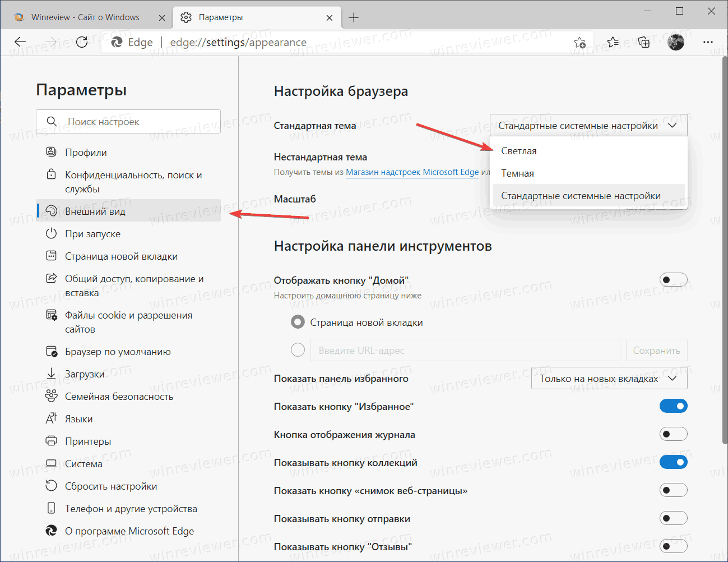Enable the "Домой" button toggle
Image resolution: width=728 pixels, height=562 pixels.
(x=673, y=280)
